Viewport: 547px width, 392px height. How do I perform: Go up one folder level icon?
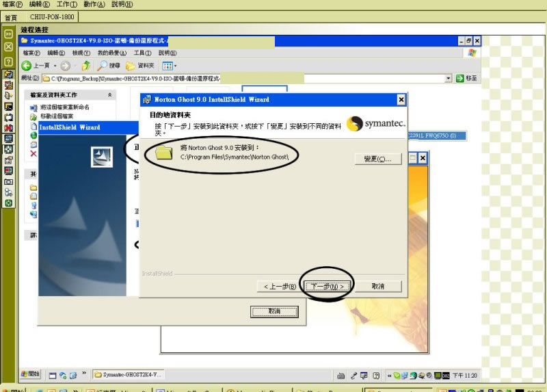pyautogui.click(x=86, y=66)
